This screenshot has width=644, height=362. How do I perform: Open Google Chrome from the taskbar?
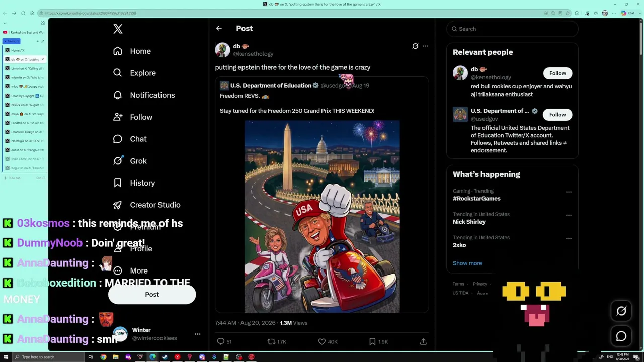103,357
